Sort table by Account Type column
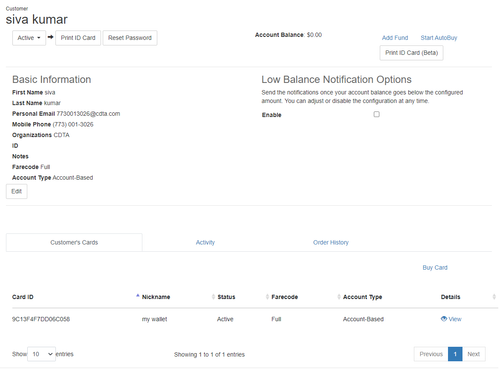The image size is (500, 376). click(x=362, y=297)
